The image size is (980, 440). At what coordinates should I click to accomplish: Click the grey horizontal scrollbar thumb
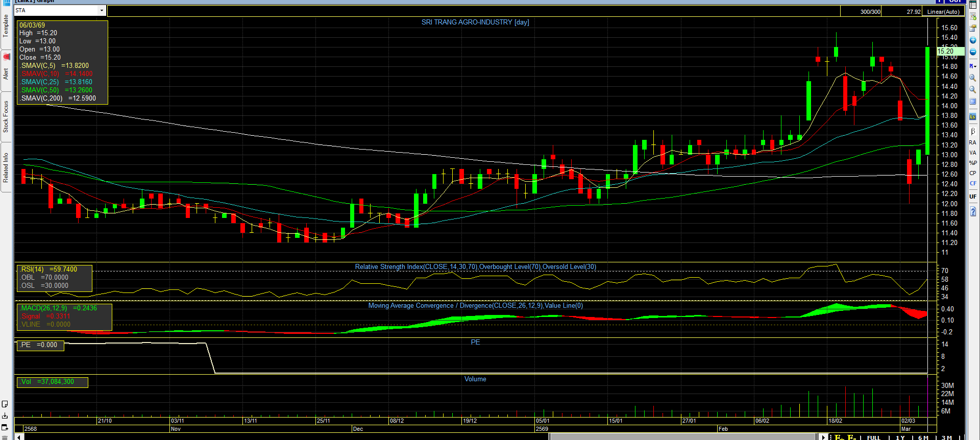[x=683, y=437]
